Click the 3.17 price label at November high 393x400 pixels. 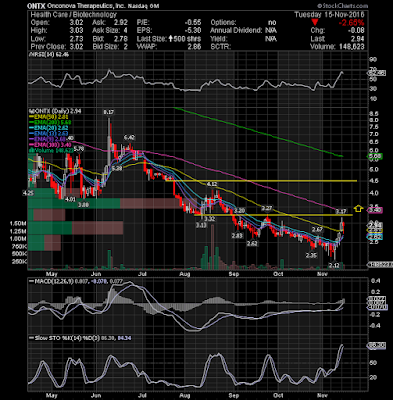[x=341, y=211]
